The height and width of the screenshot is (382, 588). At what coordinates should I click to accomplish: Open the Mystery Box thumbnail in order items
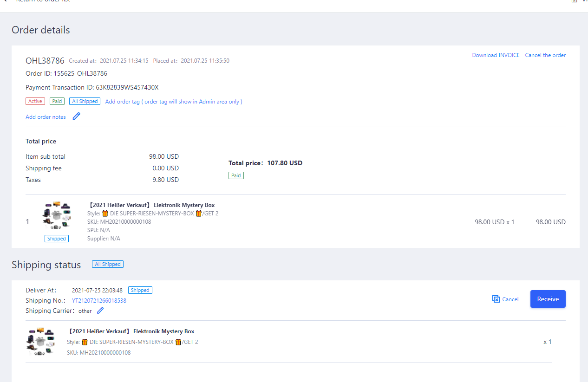coord(56,216)
